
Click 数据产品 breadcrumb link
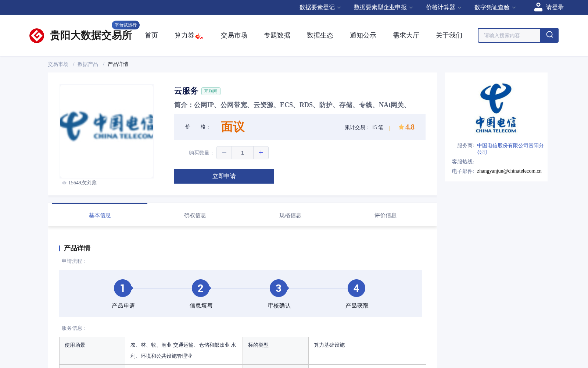coord(88,64)
